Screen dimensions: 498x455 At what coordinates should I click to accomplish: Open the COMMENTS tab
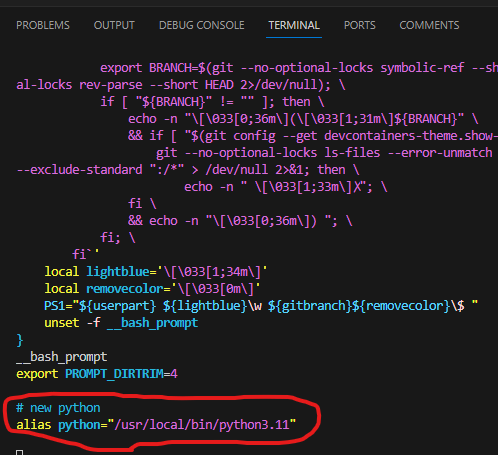429,25
